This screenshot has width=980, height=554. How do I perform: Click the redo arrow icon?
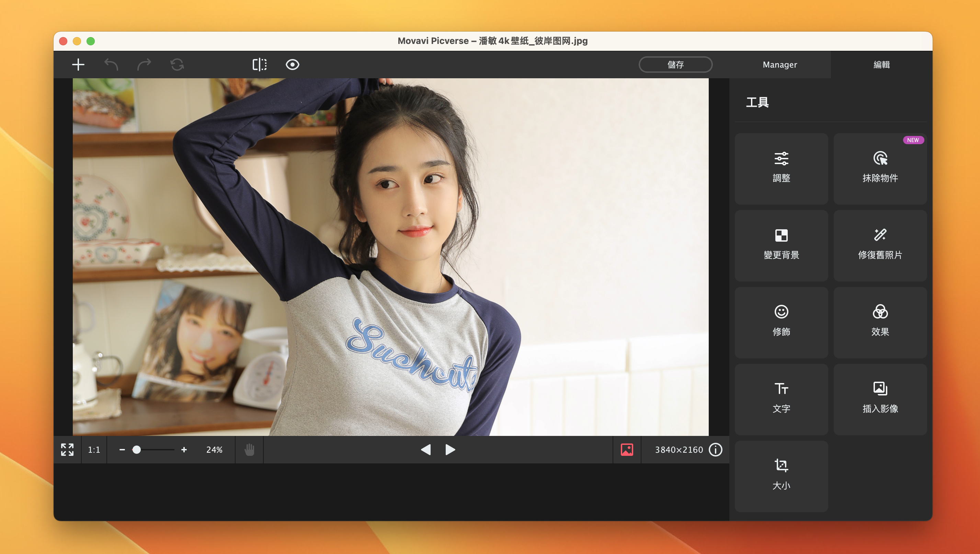coord(144,65)
